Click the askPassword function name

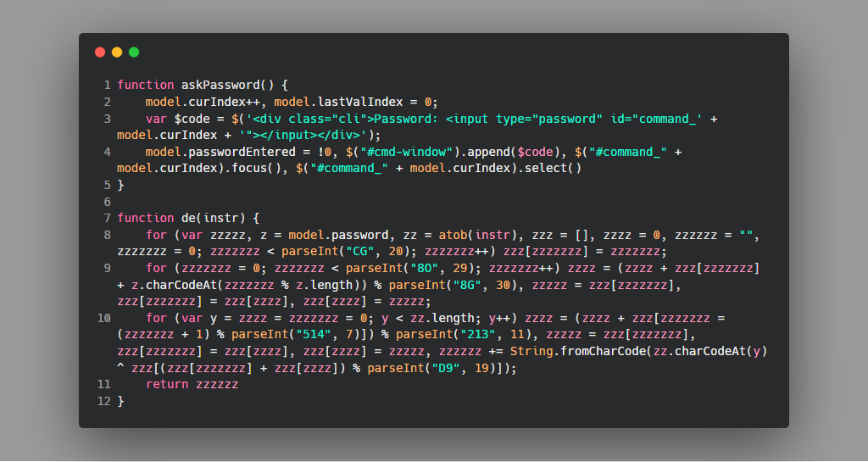pos(220,86)
